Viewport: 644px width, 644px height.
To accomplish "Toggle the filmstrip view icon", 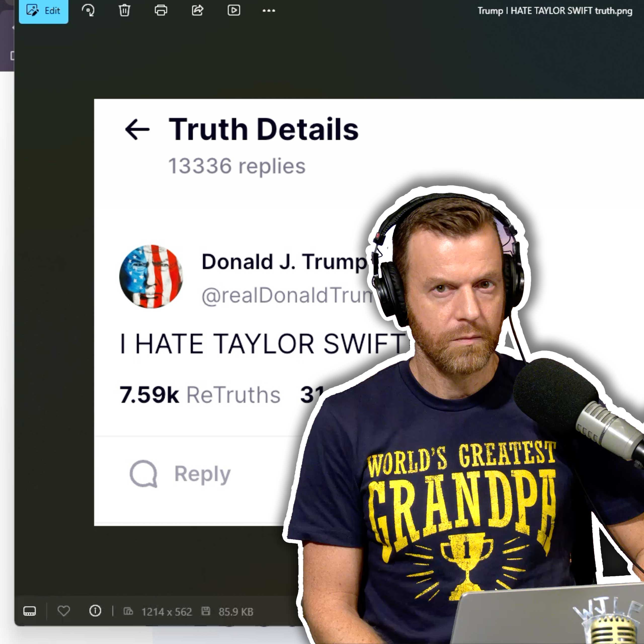I will 30,611.
